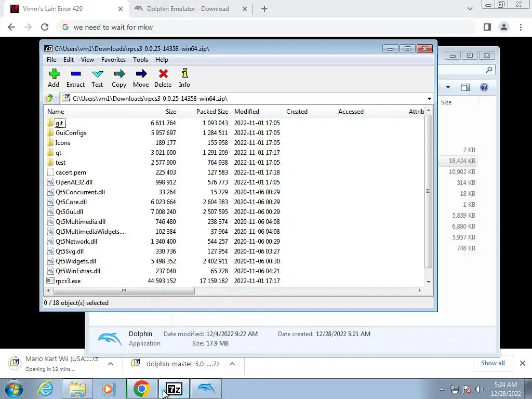Open the Chrome profile icon
The width and height of the screenshot is (532, 399).
(504, 27)
